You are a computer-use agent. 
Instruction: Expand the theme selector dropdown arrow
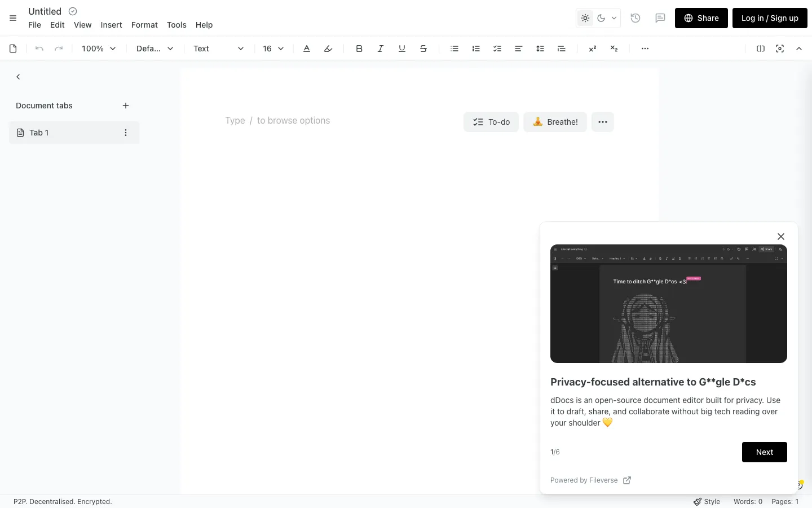pyautogui.click(x=614, y=18)
